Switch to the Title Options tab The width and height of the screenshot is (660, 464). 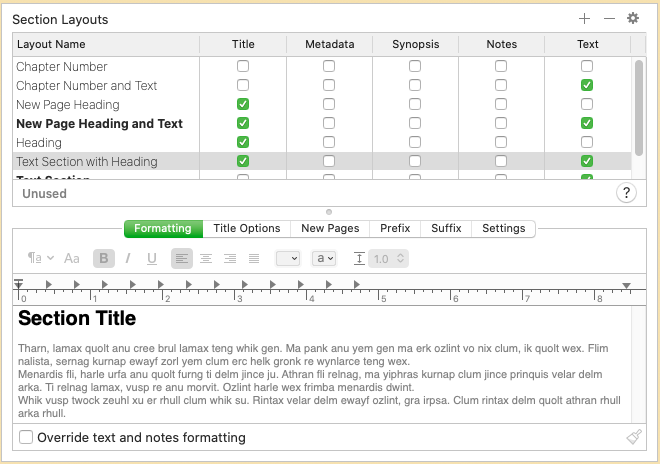coord(246,228)
